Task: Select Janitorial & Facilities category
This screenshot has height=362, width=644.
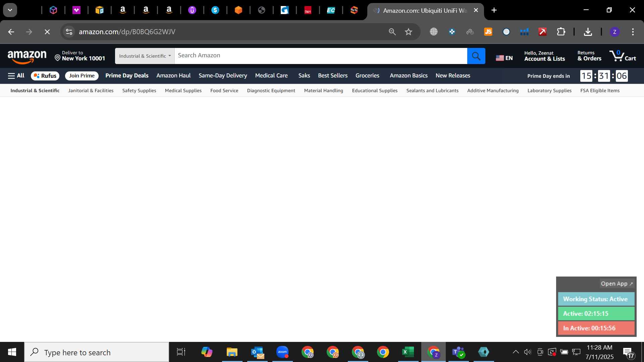Action: (91, 90)
